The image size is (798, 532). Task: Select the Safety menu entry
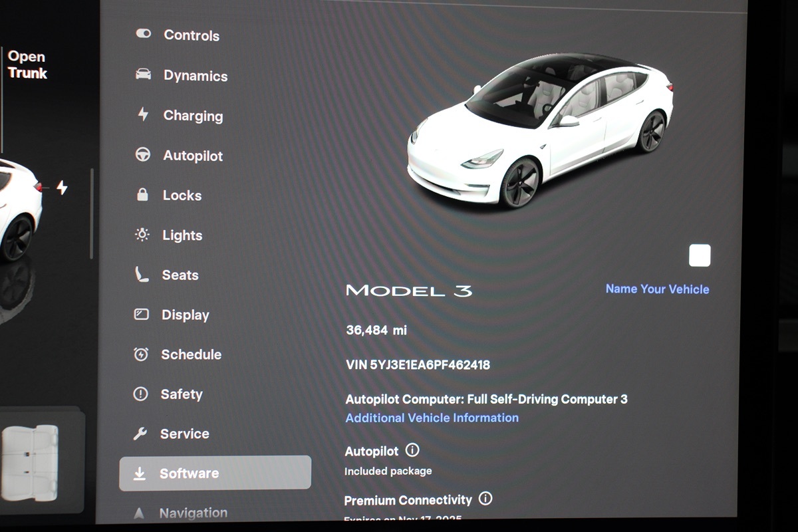click(181, 394)
